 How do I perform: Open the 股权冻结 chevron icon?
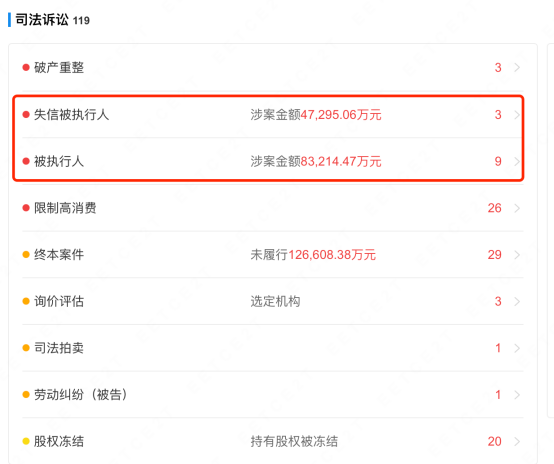pyautogui.click(x=517, y=441)
